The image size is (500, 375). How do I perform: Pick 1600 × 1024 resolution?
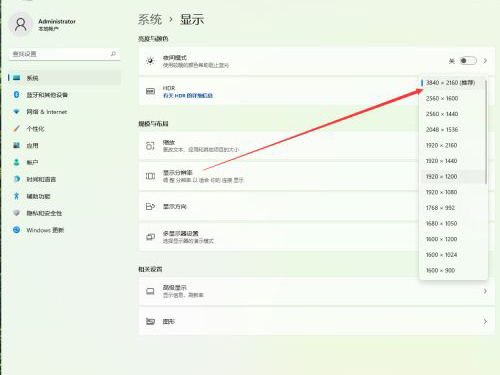(452, 255)
